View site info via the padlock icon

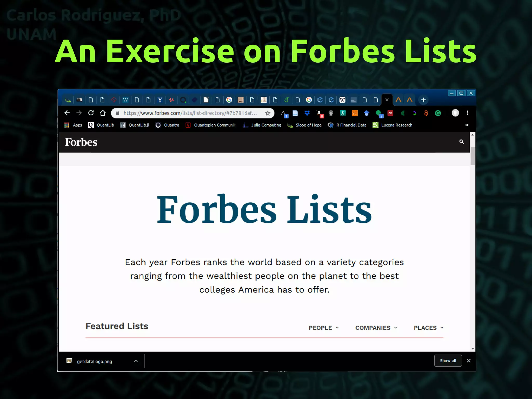(117, 113)
